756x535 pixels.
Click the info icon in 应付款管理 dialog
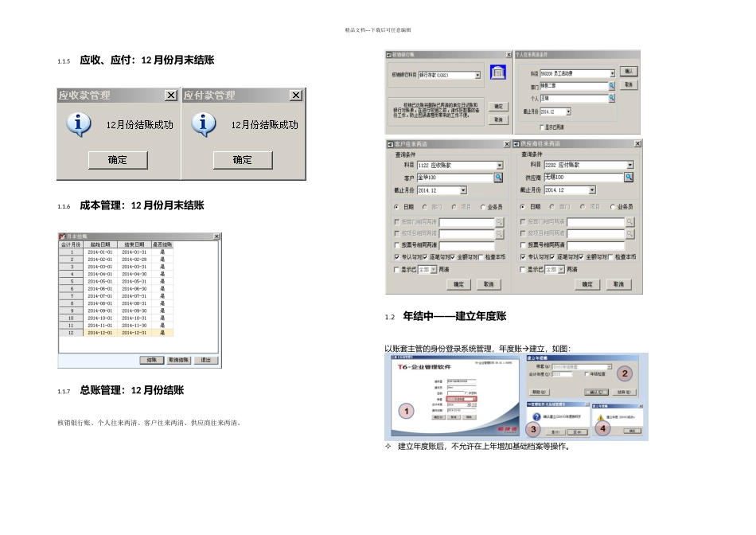tap(203, 124)
